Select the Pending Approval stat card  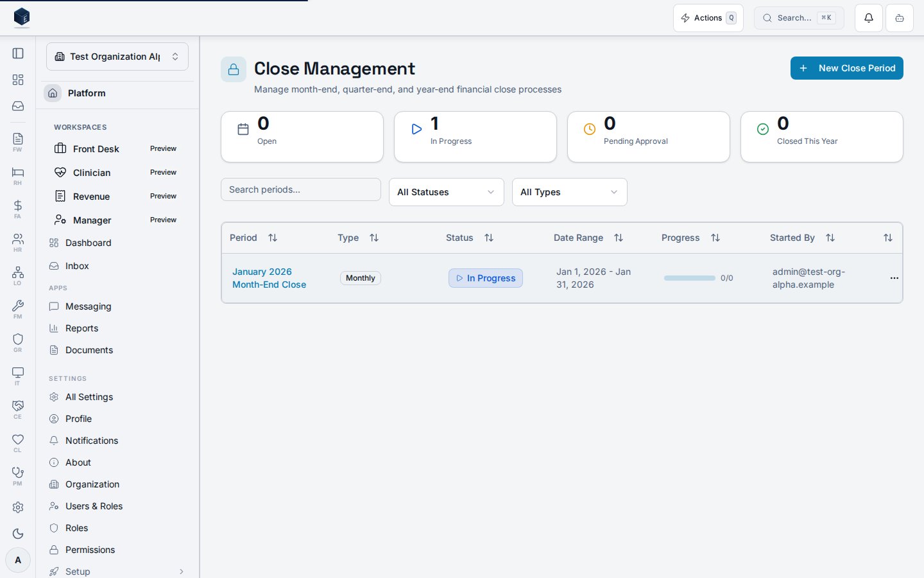[649, 137]
